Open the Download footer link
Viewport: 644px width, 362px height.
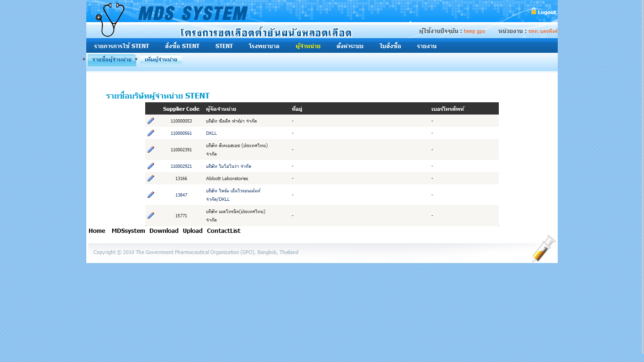click(x=164, y=231)
